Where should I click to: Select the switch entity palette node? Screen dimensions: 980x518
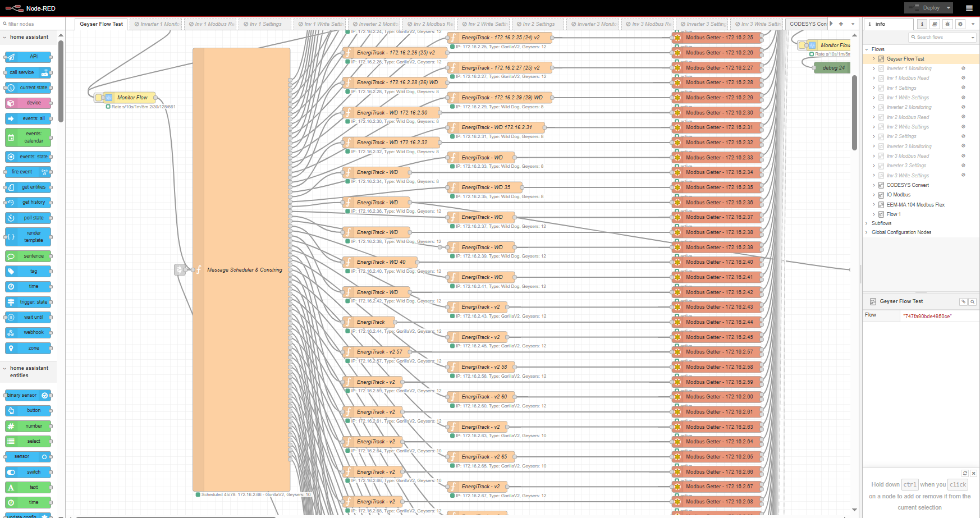point(28,472)
